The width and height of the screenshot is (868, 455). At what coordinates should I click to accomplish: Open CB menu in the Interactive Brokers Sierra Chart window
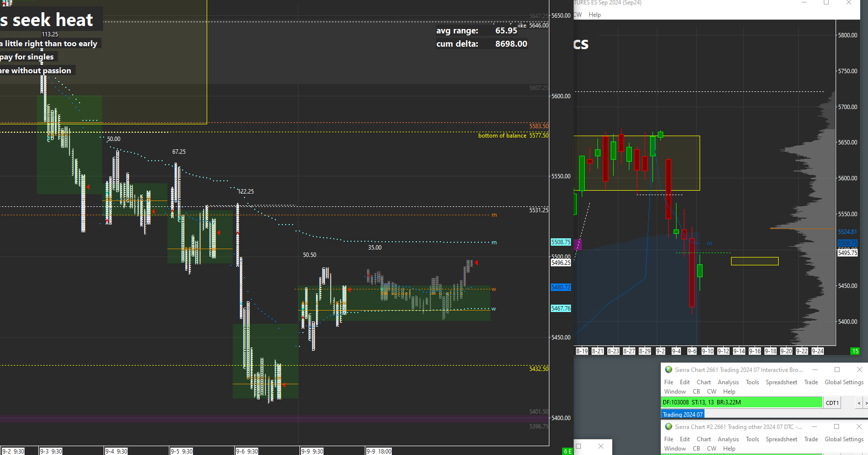696,392
